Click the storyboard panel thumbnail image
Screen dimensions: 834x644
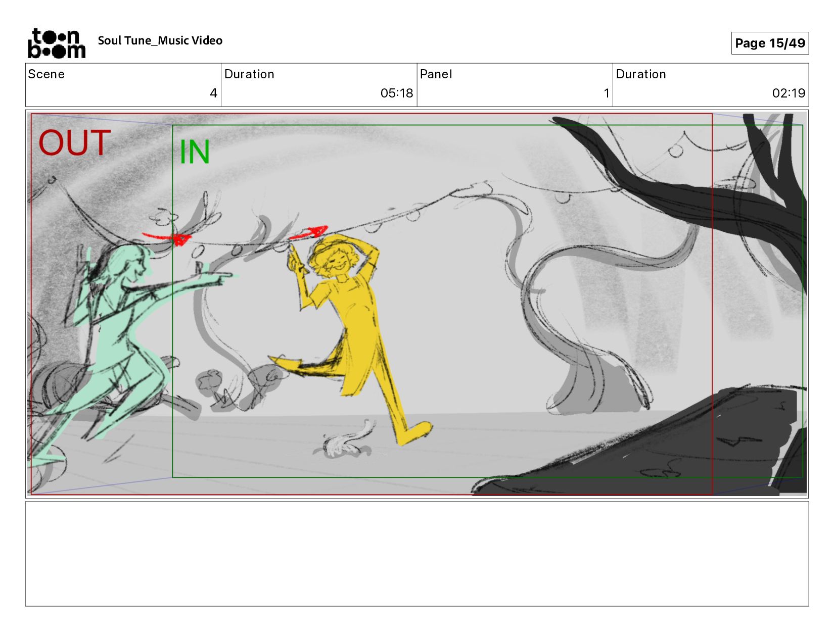[x=417, y=304]
